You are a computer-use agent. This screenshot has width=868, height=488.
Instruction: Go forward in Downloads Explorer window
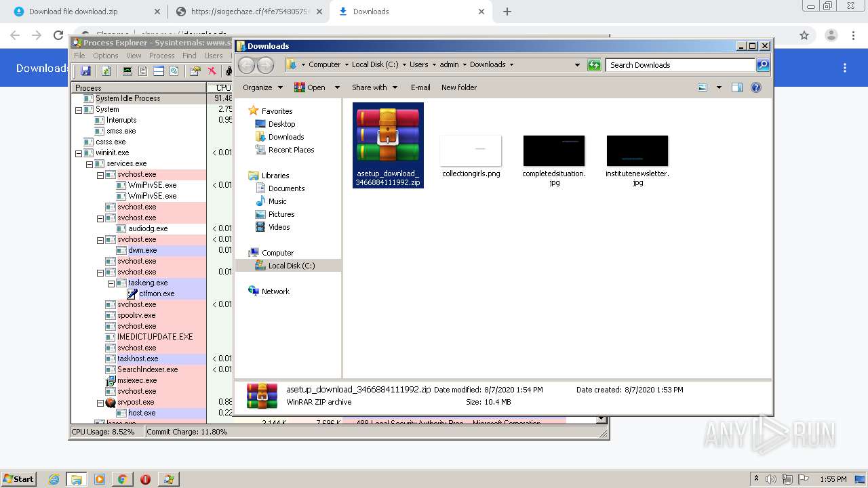[265, 65]
